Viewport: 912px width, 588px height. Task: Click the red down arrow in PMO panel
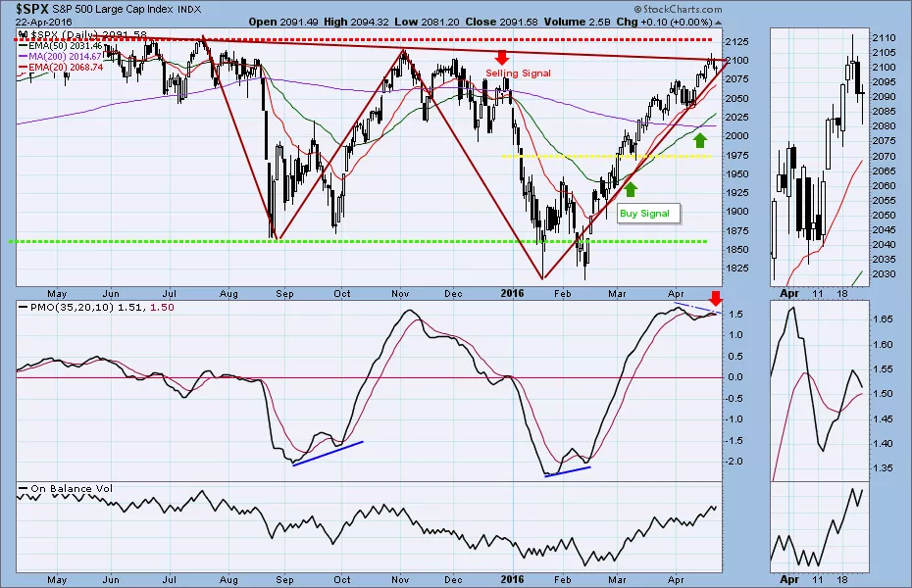(716, 297)
